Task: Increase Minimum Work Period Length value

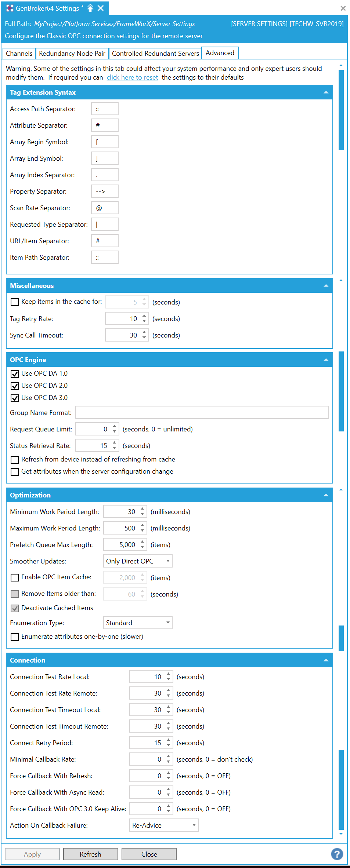Action: click(x=142, y=509)
